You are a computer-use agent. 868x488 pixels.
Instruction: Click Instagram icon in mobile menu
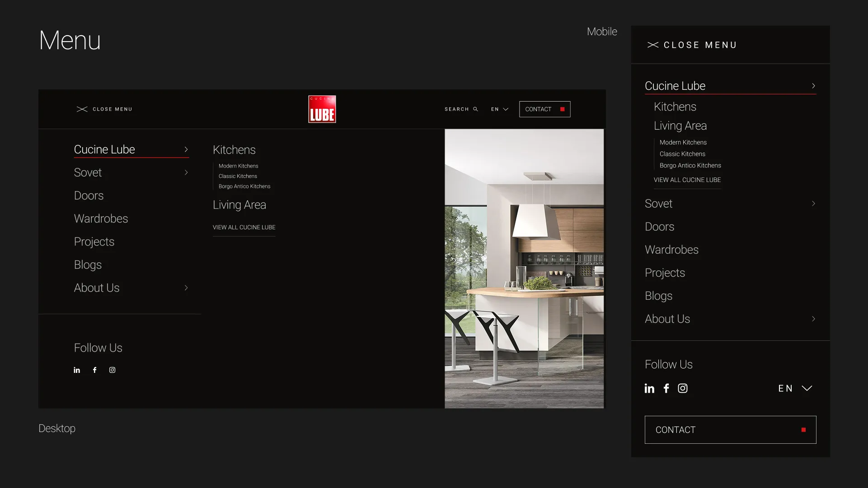[683, 388]
